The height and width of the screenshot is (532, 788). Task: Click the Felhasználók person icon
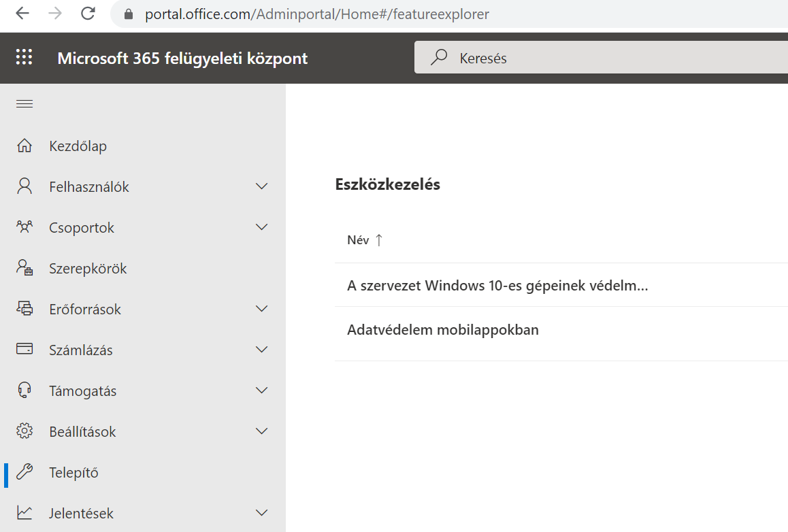(x=24, y=186)
